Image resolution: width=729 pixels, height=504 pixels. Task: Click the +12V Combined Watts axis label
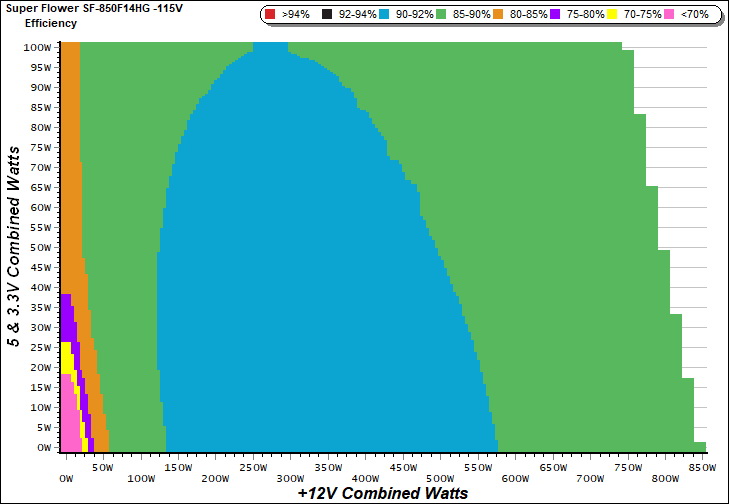click(x=383, y=493)
